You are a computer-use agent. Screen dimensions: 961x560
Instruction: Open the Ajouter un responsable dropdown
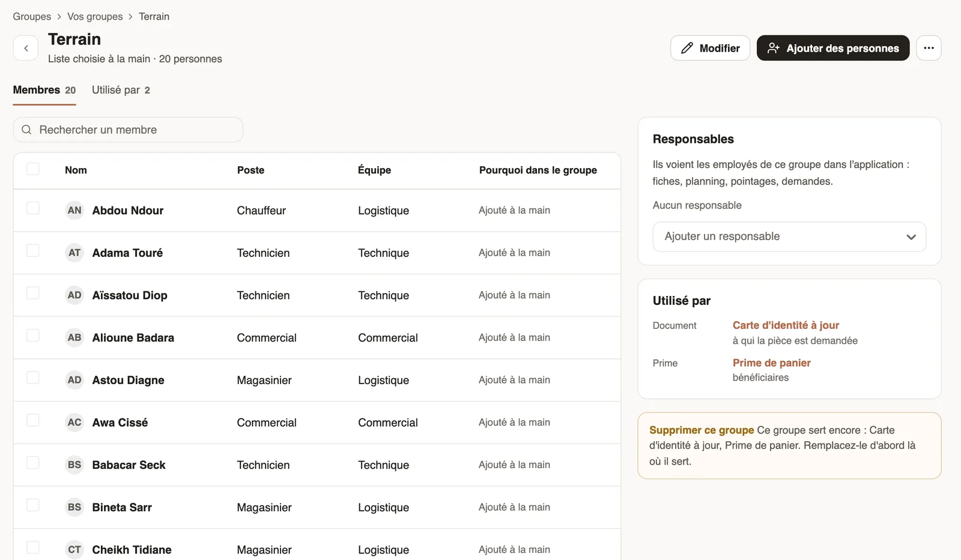click(789, 236)
